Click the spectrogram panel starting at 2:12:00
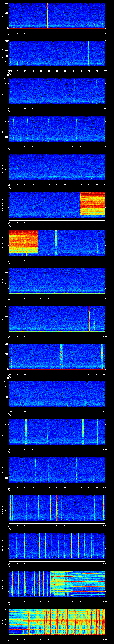Image resolution: width=114 pixels, height=644 pixels. pyautogui.click(x=57, y=432)
